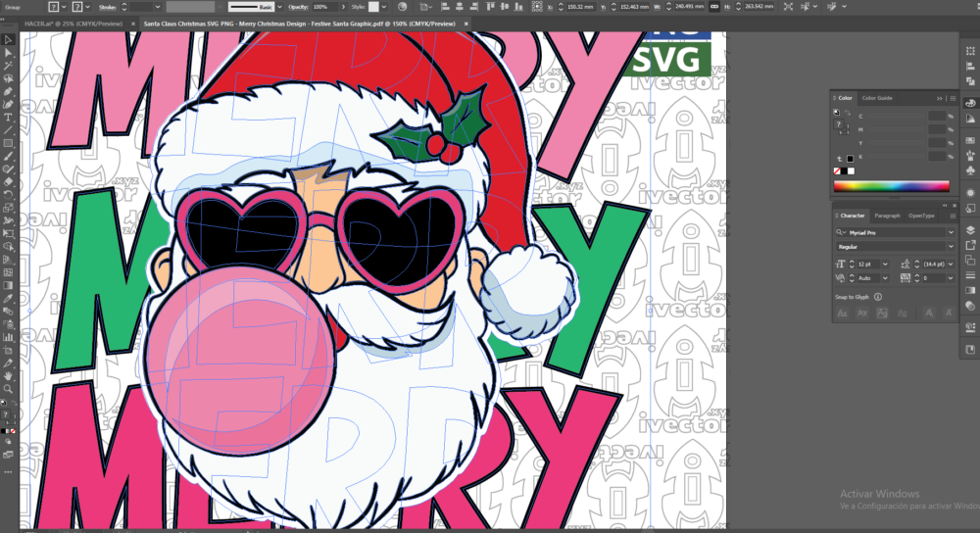Click the None swatch in Color panel

837,171
